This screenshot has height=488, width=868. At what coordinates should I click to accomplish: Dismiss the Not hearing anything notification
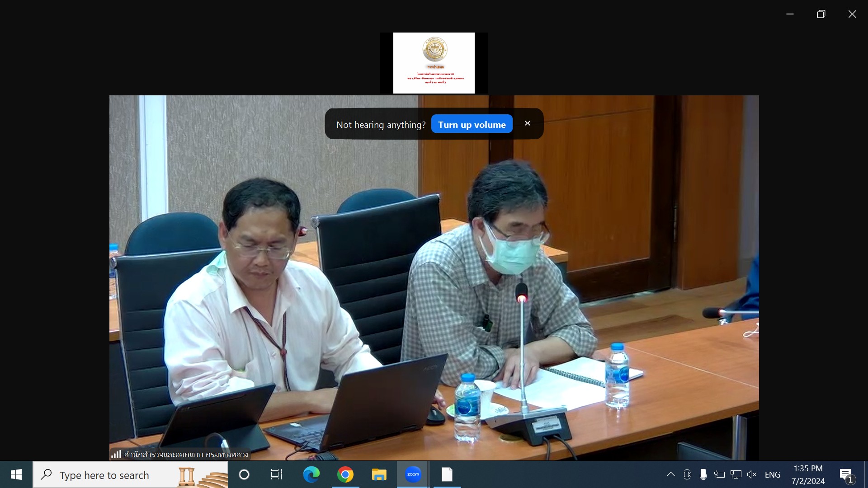point(527,123)
